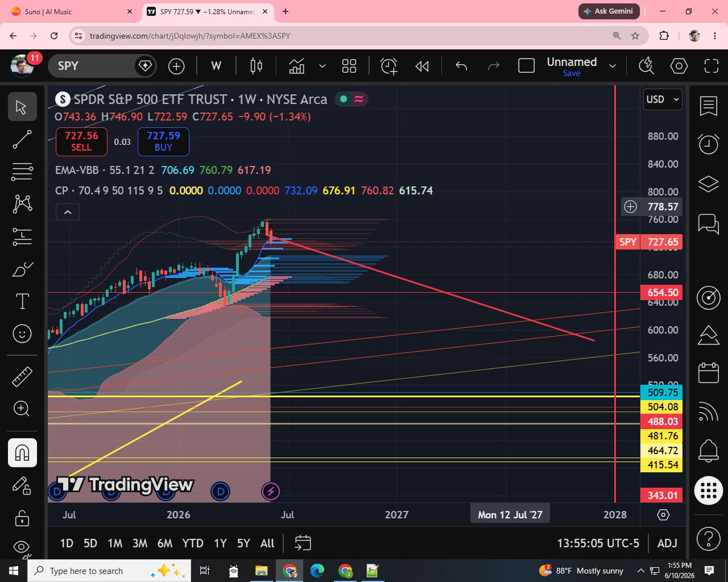Select the Text annotation tool
The height and width of the screenshot is (582, 728).
click(x=22, y=301)
